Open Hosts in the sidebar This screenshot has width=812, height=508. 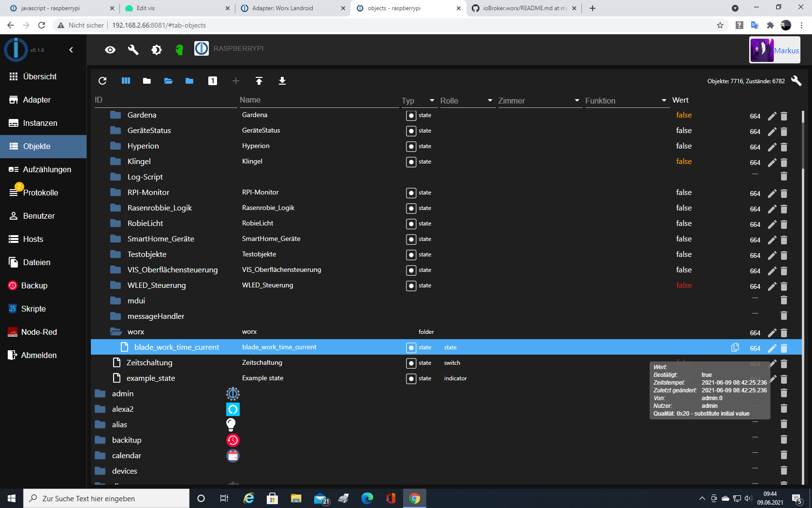click(x=43, y=239)
